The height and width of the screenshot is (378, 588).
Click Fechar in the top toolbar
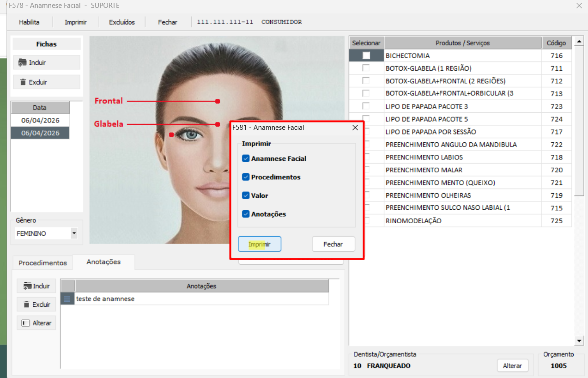point(168,22)
